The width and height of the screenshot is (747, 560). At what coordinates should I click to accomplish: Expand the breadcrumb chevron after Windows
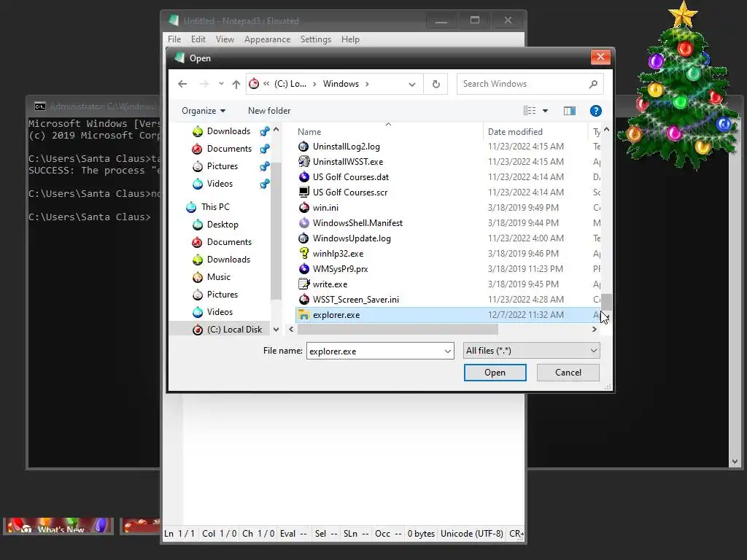[367, 85]
